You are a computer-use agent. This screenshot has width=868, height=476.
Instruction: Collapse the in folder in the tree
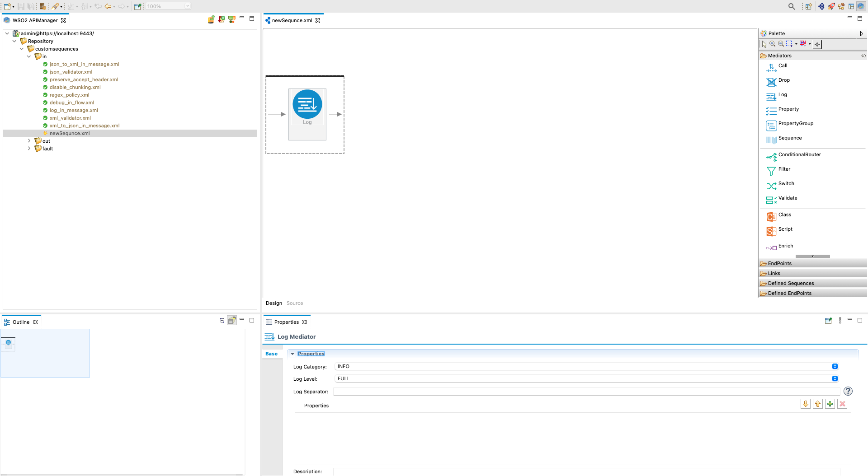tap(29, 56)
